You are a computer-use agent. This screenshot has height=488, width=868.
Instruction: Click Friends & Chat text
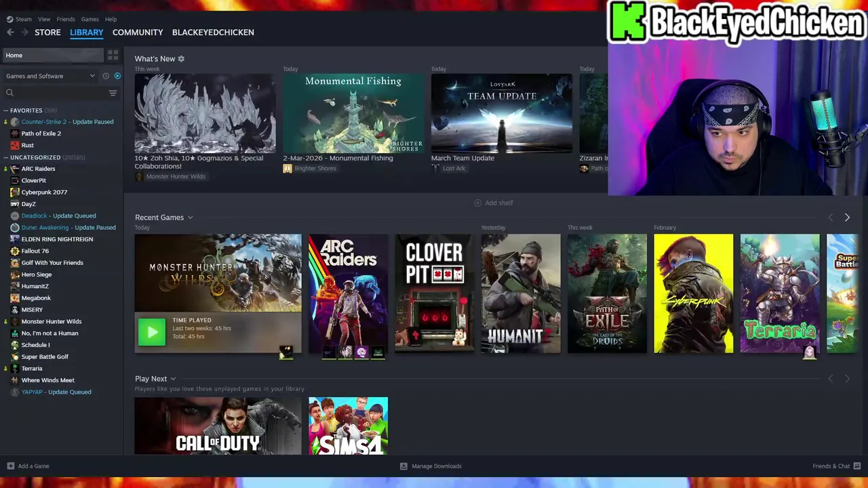coord(831,466)
